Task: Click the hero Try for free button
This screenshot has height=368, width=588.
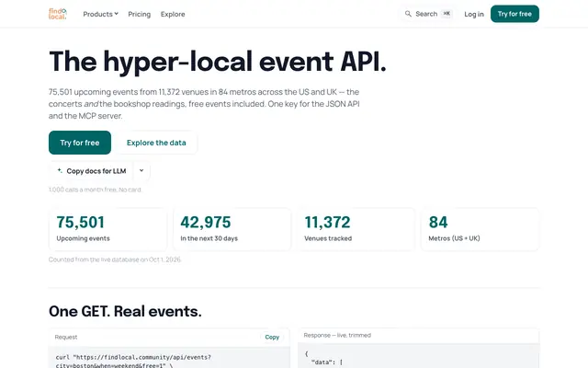Action: pyautogui.click(x=80, y=143)
